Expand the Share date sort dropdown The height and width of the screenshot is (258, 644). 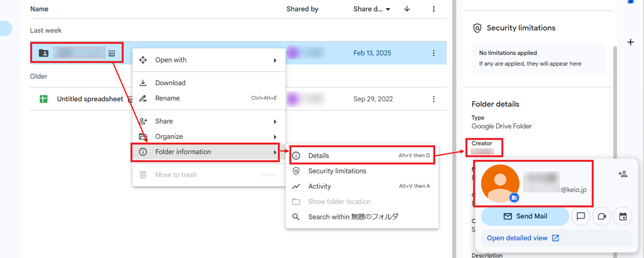(388, 9)
